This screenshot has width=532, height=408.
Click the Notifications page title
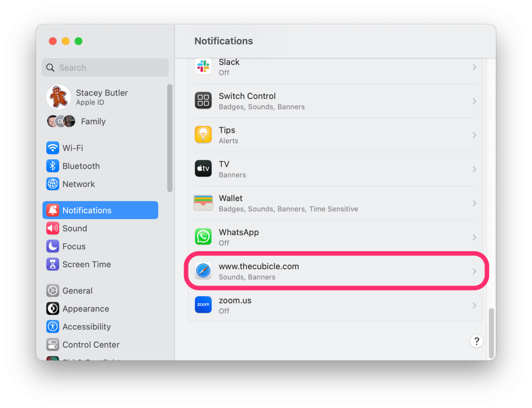pyautogui.click(x=224, y=41)
